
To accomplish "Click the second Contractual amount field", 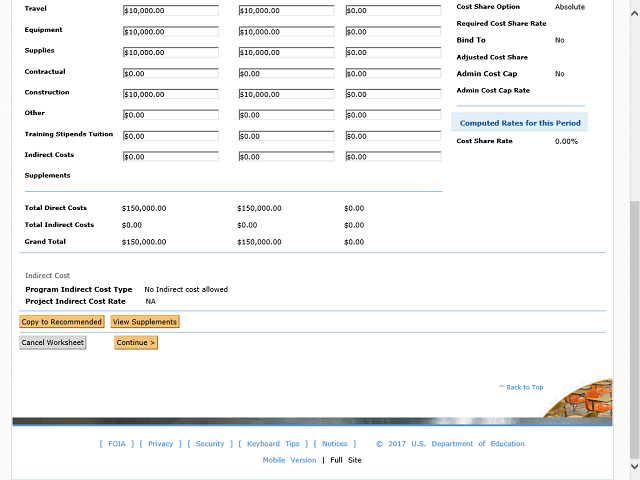I will pos(286,73).
